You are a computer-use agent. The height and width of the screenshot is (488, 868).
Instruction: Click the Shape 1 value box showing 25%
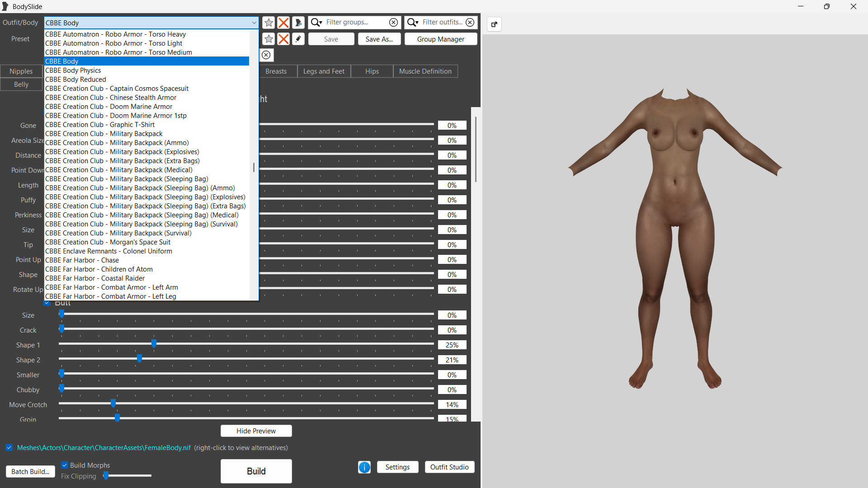click(452, 345)
